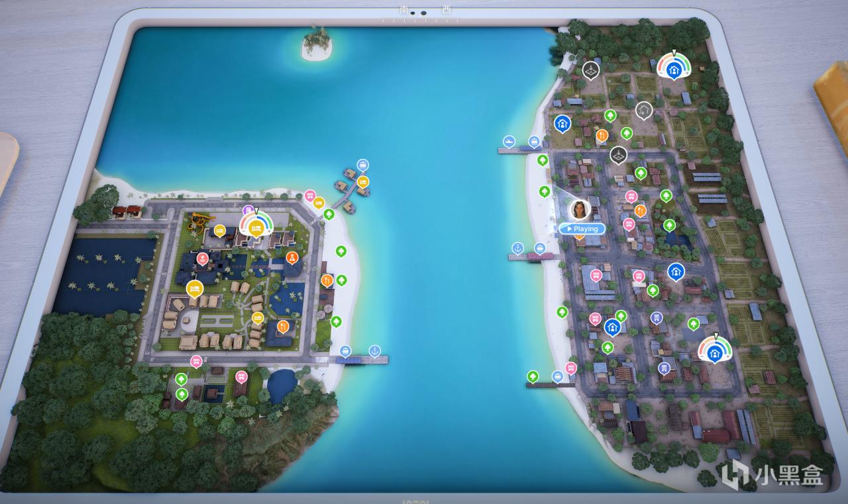Open the salmon-red pin on the resort's dark-roofed building
The width and height of the screenshot is (848, 504).
[x=202, y=258]
